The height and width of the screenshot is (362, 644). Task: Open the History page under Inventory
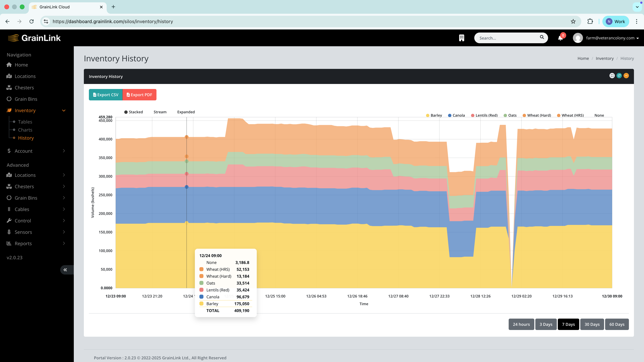coord(26,138)
